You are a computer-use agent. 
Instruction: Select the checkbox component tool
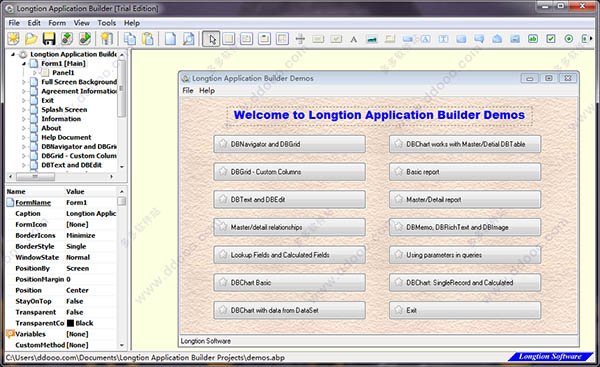point(551,39)
